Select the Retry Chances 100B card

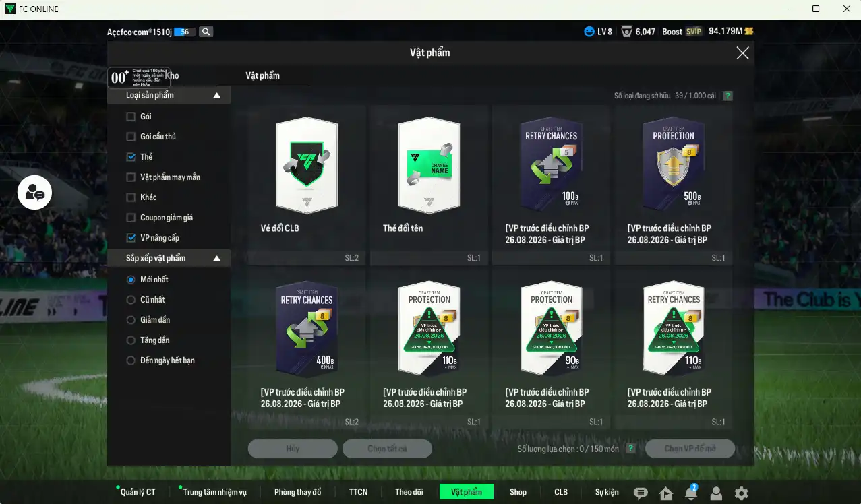tap(551, 184)
